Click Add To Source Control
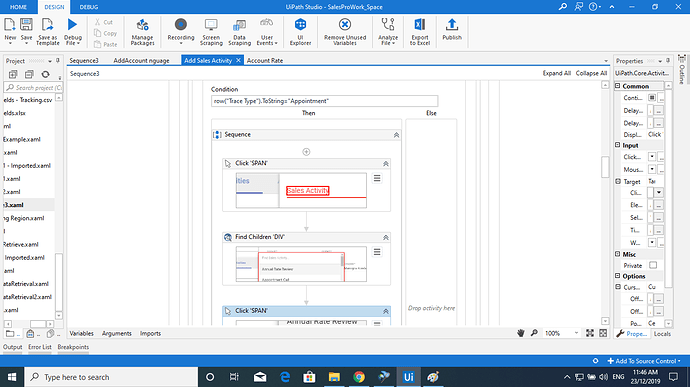This screenshot has height=387, width=690. pos(644,361)
